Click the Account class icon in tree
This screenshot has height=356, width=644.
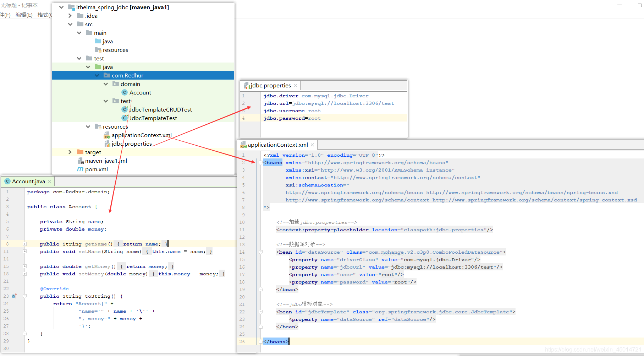pos(125,92)
